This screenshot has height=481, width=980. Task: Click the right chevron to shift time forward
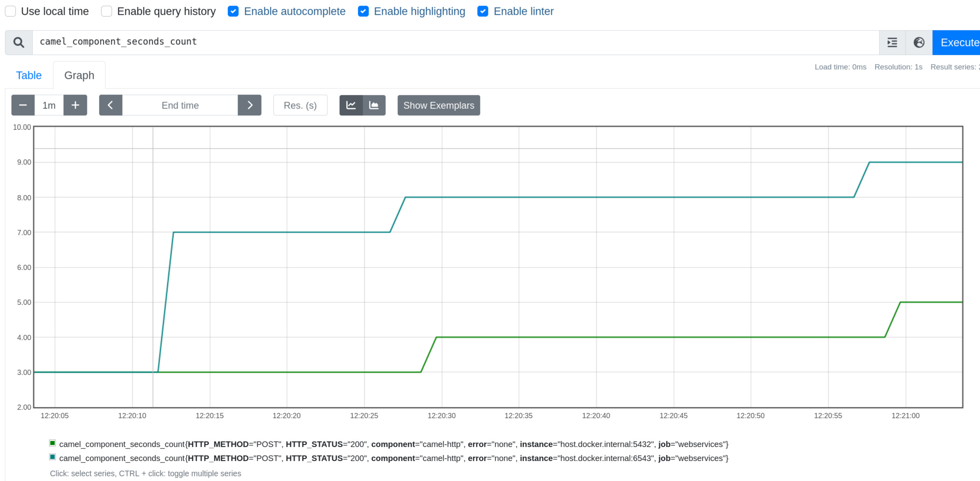tap(250, 105)
